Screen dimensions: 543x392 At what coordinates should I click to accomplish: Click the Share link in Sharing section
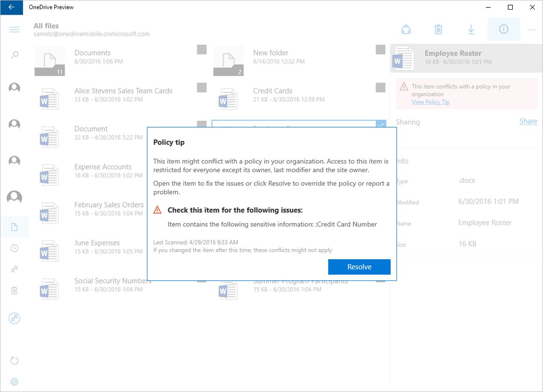tap(528, 121)
